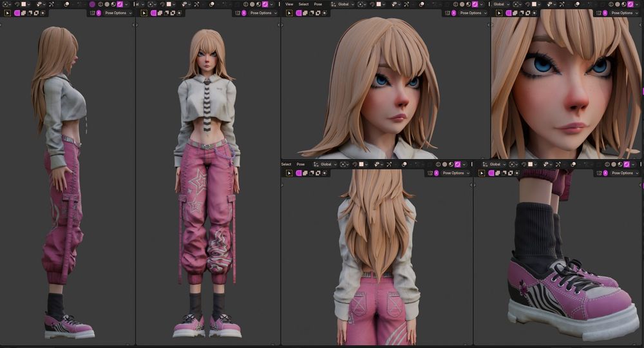
Task: Switch front-view viewport to material preview shading
Action: (x=258, y=4)
